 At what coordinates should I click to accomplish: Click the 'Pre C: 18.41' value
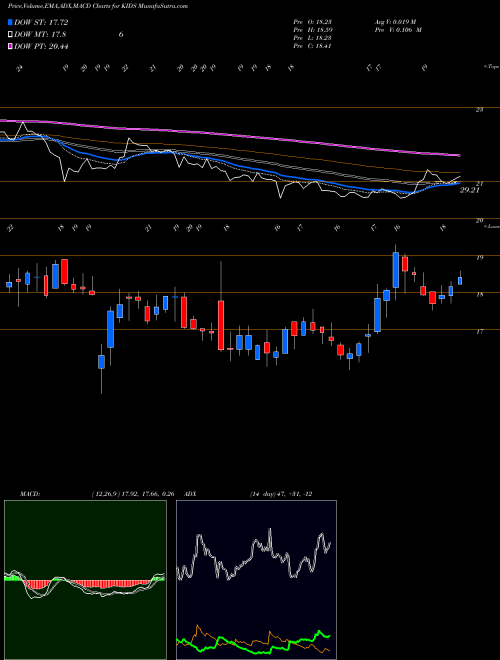(314, 46)
